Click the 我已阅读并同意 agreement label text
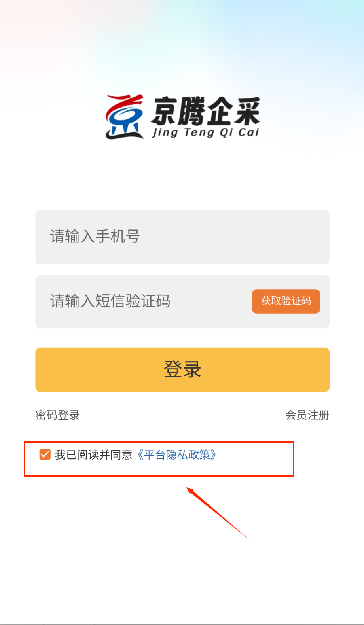 pyautogui.click(x=93, y=455)
